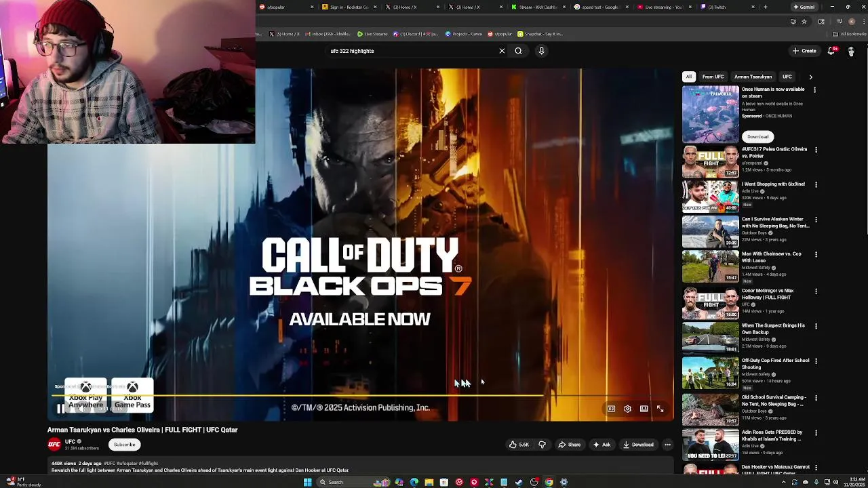Open Steam from the taskbar
868x488 pixels.
[519, 482]
